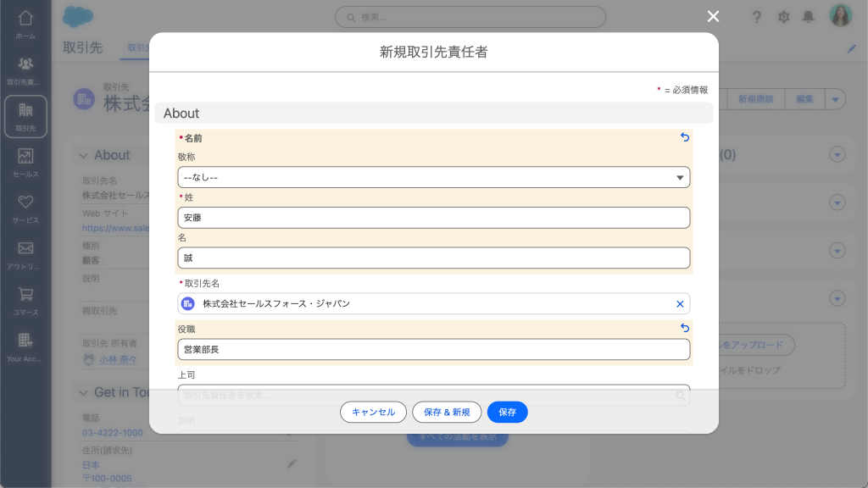Click the About section header in dialog
Viewport: 868px width, 488px height.
click(x=433, y=114)
